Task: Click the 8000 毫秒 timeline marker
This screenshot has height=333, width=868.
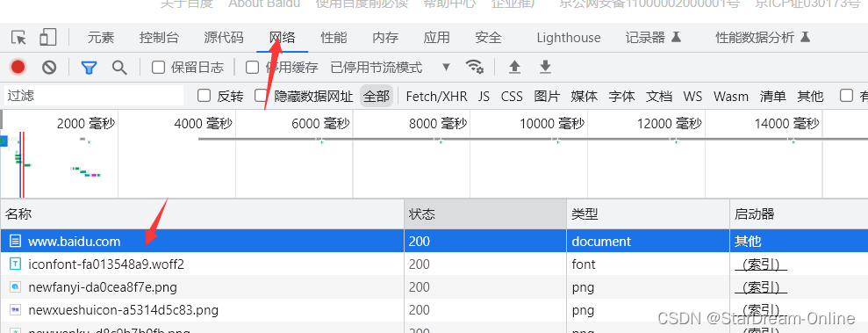Action: pyautogui.click(x=438, y=124)
